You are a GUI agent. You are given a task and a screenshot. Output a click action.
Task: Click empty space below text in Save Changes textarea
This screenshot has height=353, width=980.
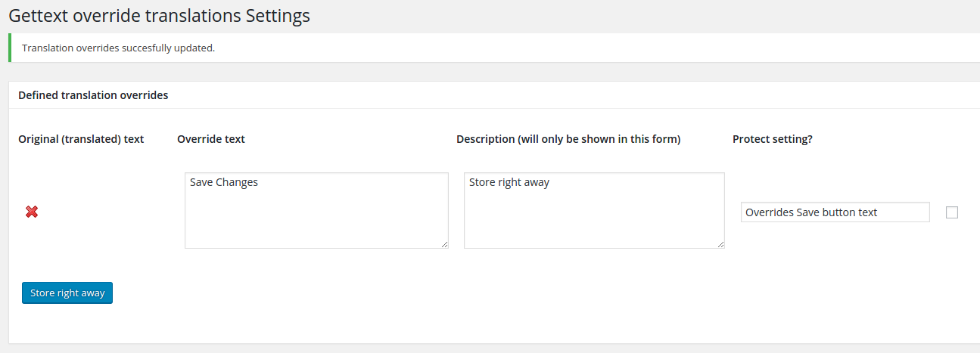[316, 223]
